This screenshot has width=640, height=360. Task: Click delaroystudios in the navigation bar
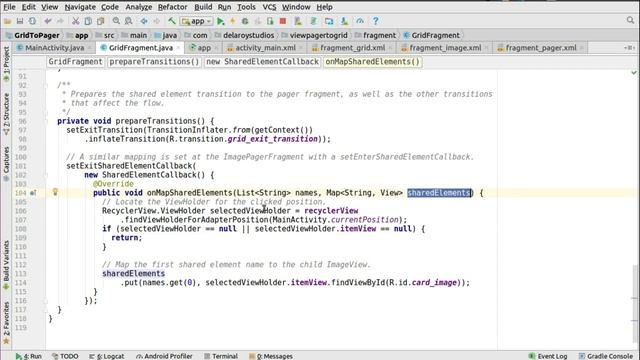click(x=244, y=36)
